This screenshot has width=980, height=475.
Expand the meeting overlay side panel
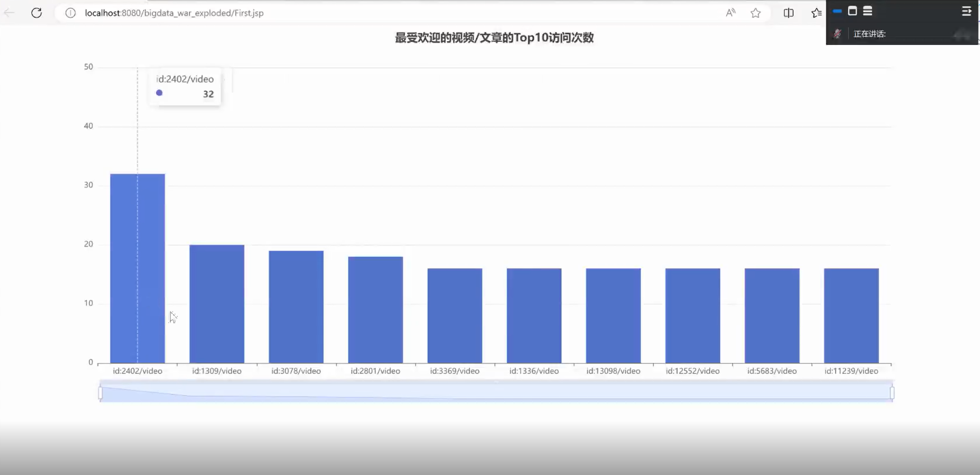tap(966, 11)
